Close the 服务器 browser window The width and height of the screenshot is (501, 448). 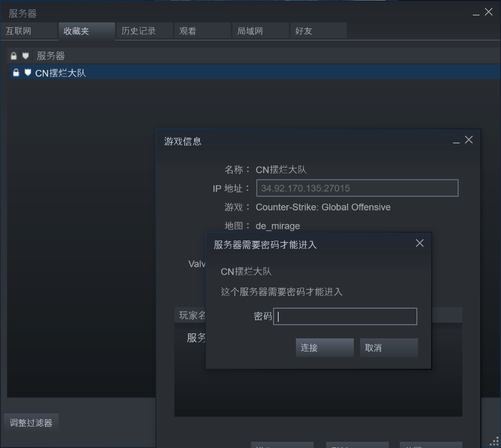488,12
